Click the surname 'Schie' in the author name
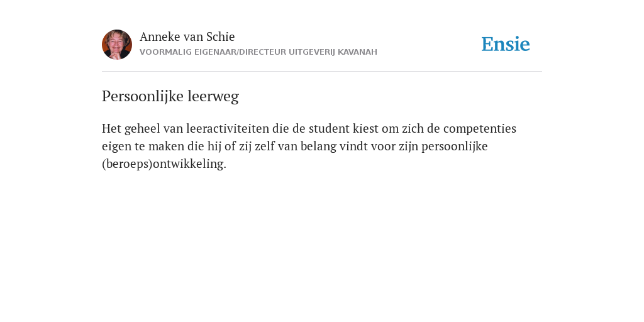Viewport: 644px width, 322px height. coord(221,37)
